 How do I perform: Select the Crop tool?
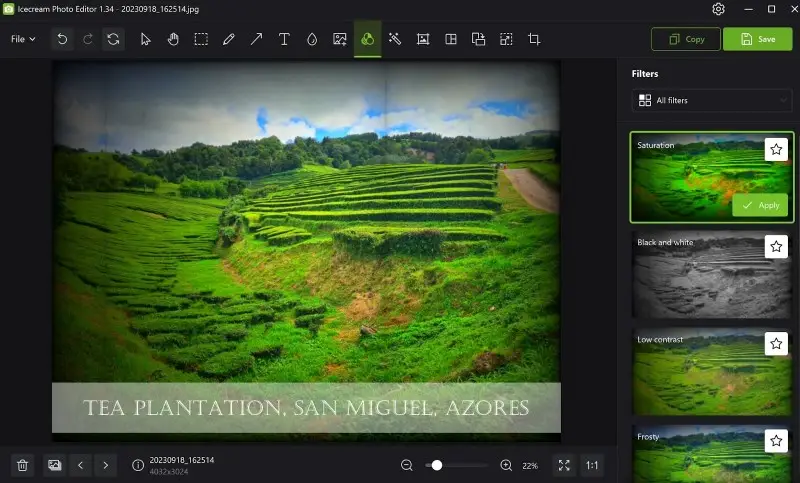pyautogui.click(x=534, y=39)
